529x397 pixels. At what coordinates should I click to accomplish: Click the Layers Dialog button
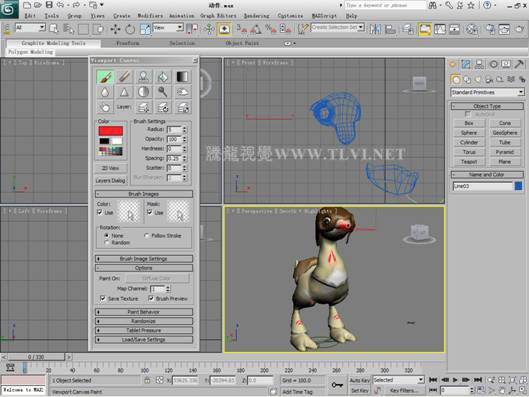tap(111, 181)
